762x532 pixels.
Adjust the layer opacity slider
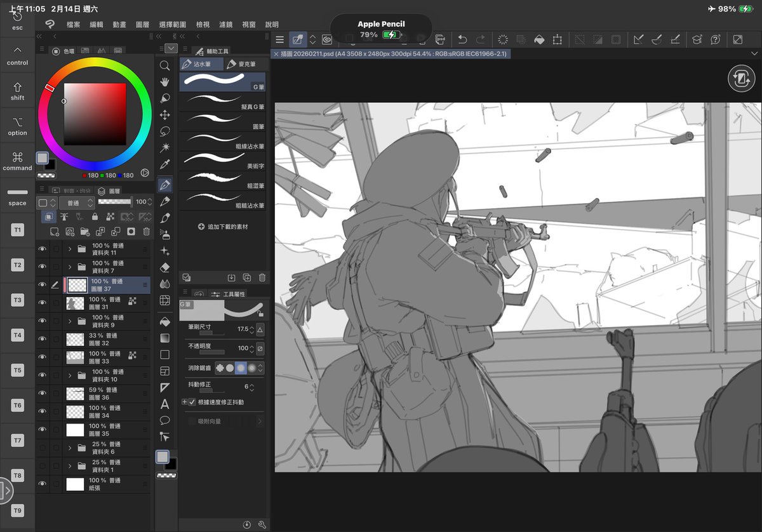(114, 202)
